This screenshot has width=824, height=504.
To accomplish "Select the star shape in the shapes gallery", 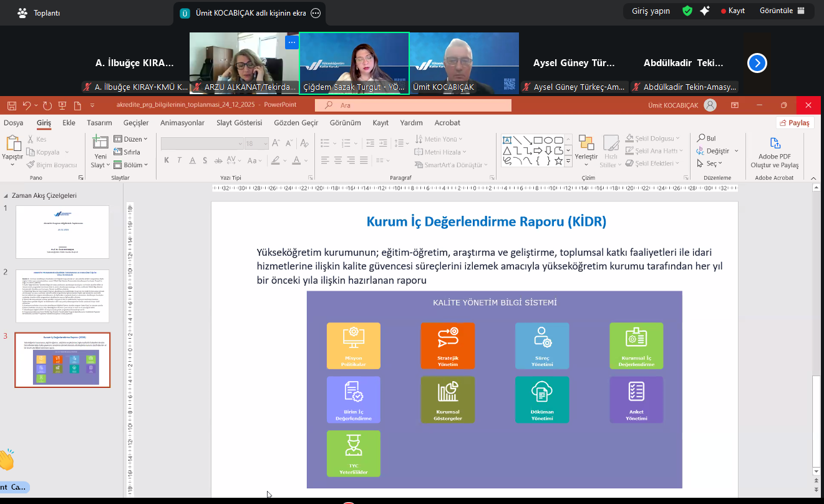I will tap(558, 161).
